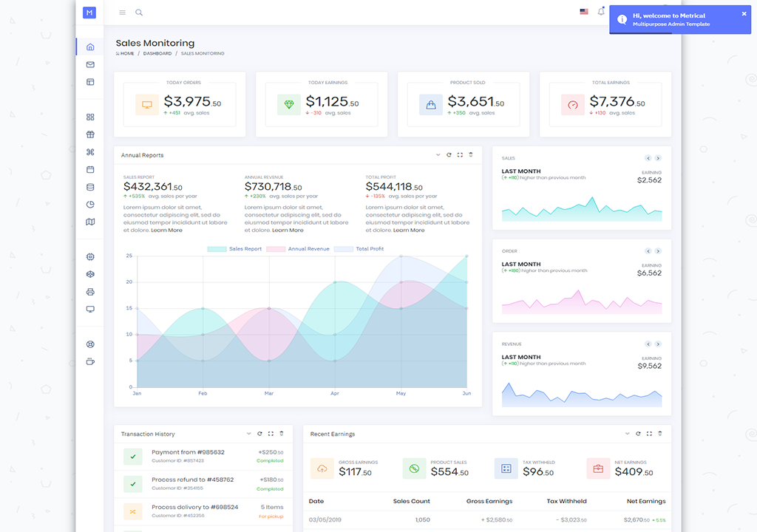Toggle the hamburger sidebar menu

122,13
